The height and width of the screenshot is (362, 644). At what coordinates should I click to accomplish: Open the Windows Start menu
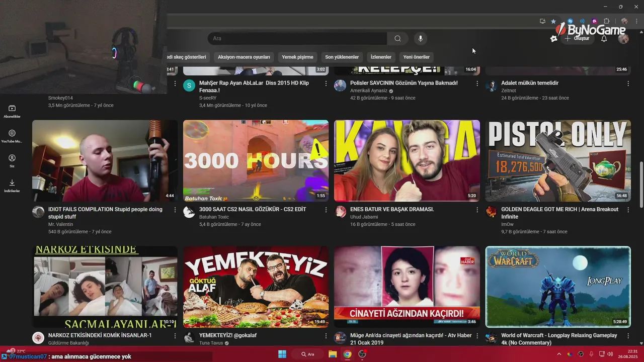tap(282, 354)
